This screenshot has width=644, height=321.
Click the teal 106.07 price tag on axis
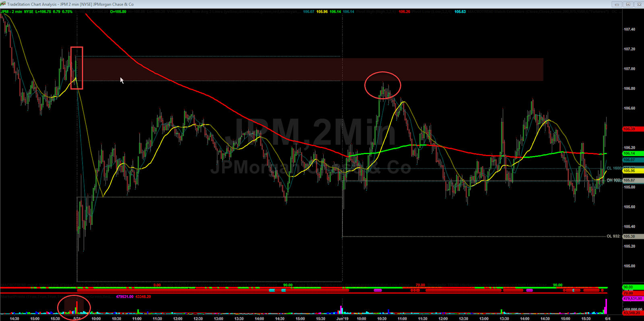click(633, 160)
